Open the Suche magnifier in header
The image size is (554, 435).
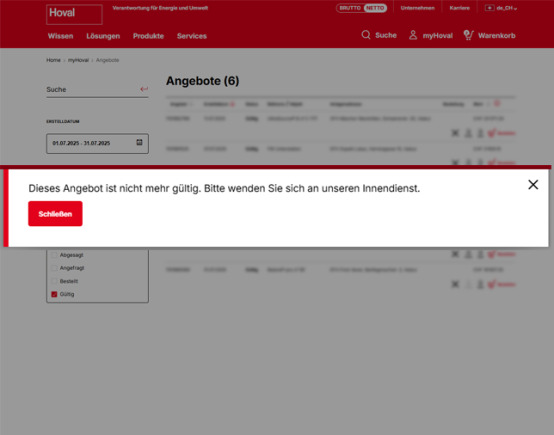366,35
